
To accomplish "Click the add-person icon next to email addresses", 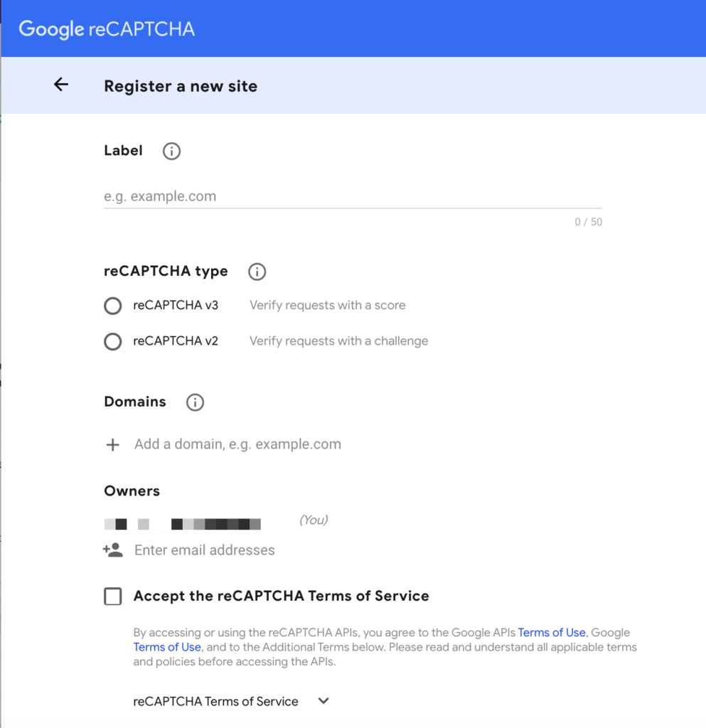I will (112, 549).
